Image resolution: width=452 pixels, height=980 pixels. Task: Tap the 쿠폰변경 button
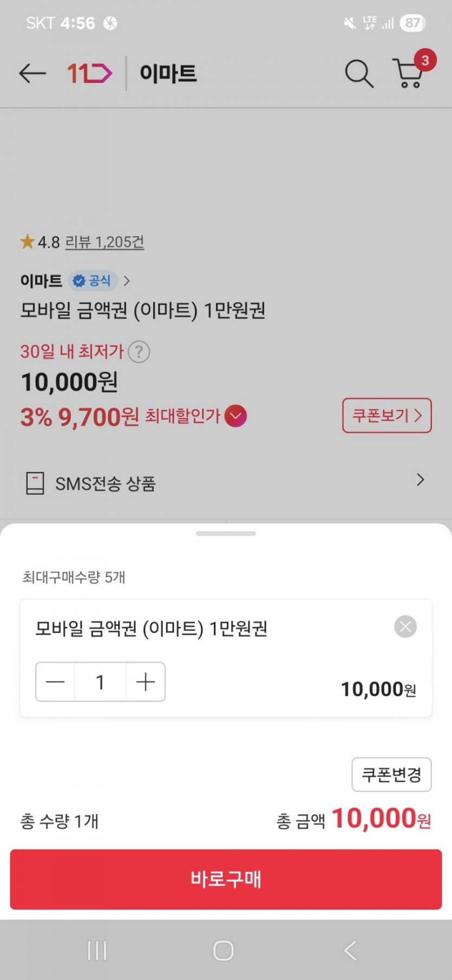coord(391,775)
